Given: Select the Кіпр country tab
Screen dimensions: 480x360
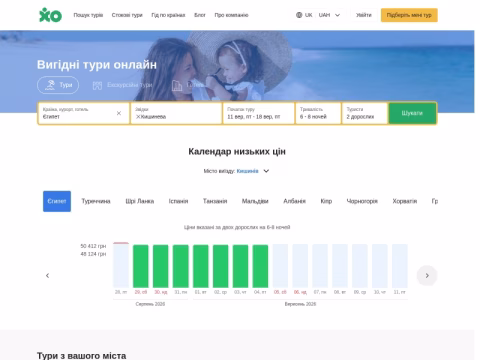Looking at the screenshot, I should pos(326,201).
